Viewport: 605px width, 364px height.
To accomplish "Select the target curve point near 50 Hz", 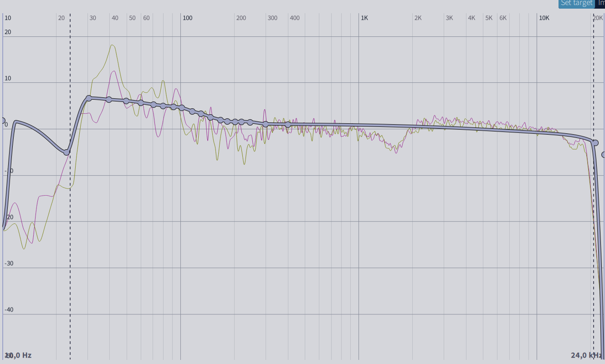I will tap(126, 101).
